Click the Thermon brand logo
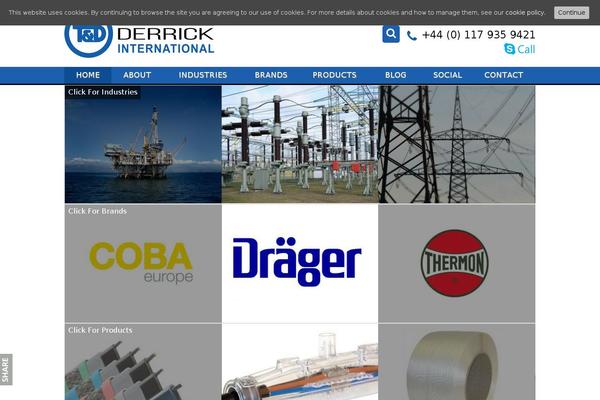Viewport: 600px width, 400px height. coord(454,263)
